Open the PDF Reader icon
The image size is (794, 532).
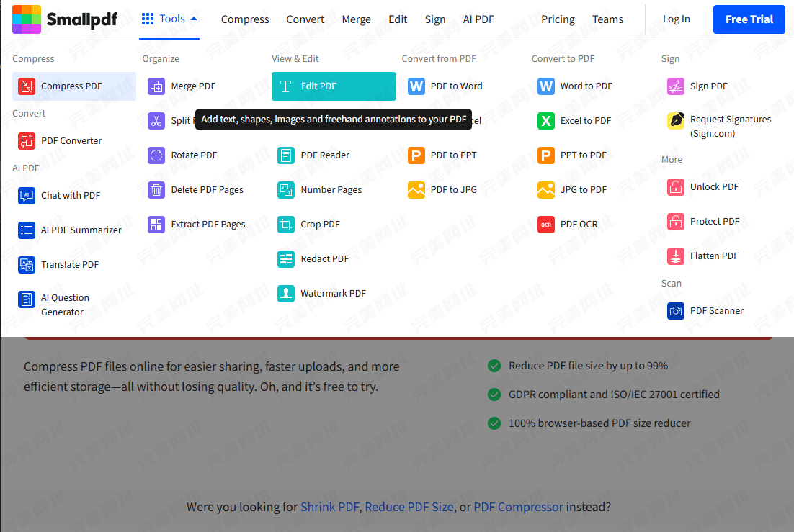pos(285,155)
